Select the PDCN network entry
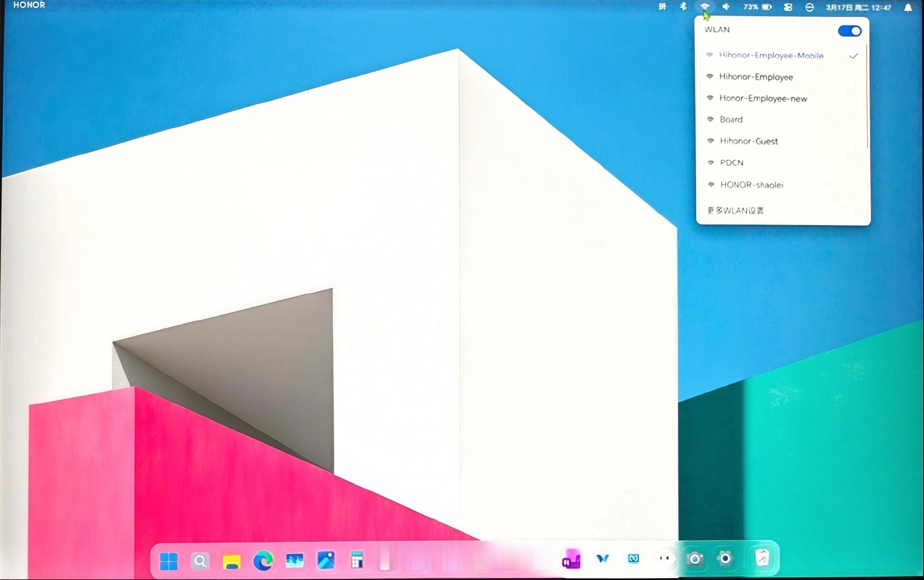The height and width of the screenshot is (580, 924). point(731,163)
